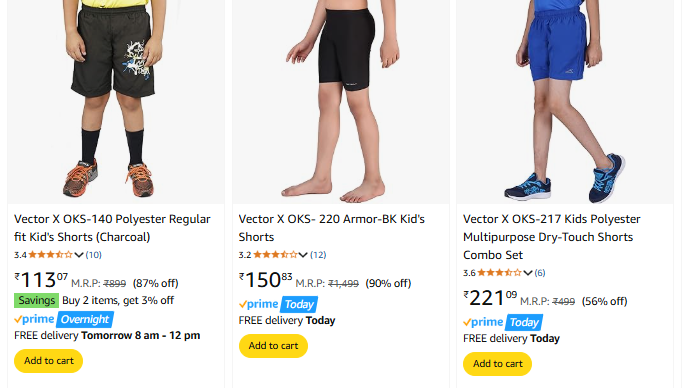Click the star rating of the OKS-220 Armor-BK shorts
Screen dimensions: 682x388
pos(275,255)
